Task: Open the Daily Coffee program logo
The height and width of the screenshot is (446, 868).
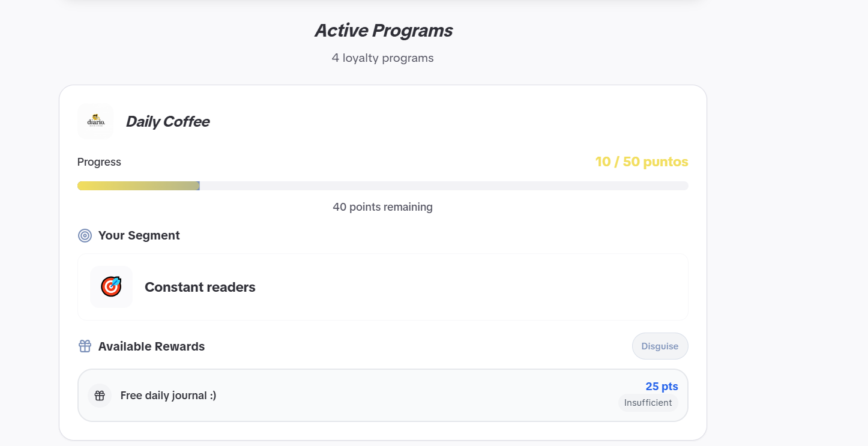Action: pos(95,121)
